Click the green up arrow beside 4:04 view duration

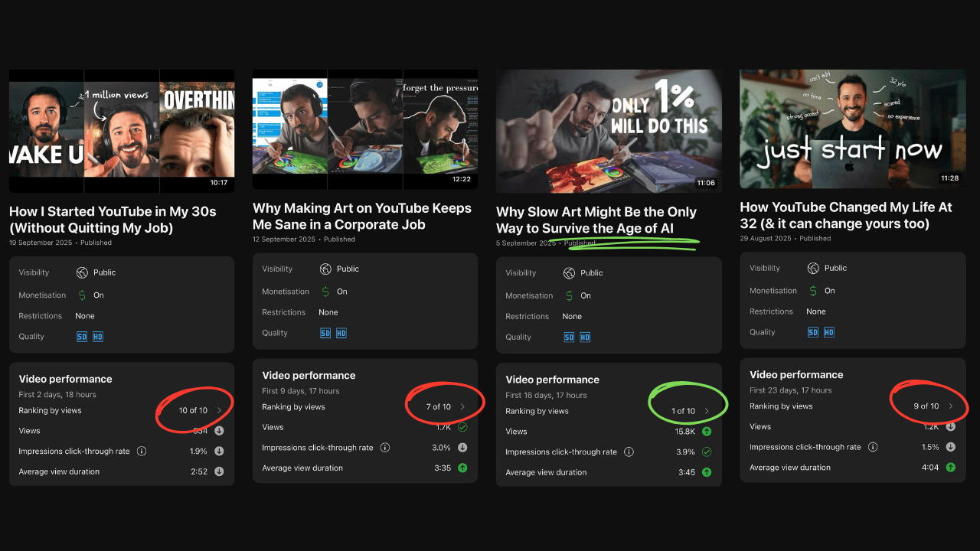950,468
